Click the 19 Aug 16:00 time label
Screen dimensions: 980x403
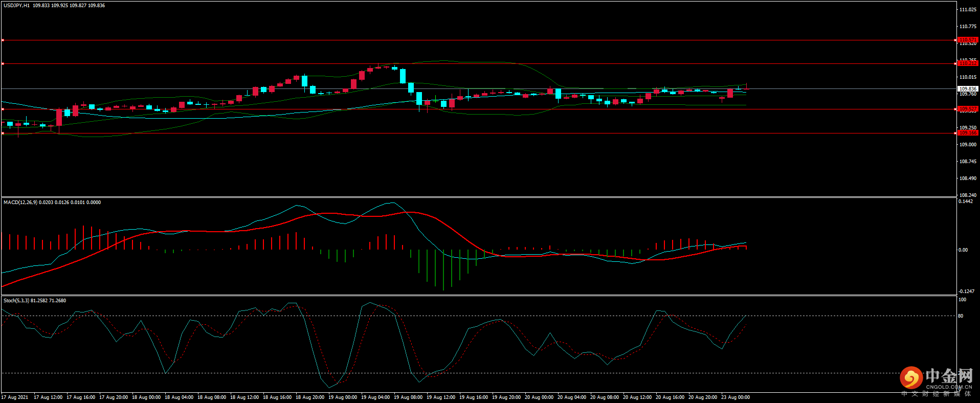coord(474,397)
